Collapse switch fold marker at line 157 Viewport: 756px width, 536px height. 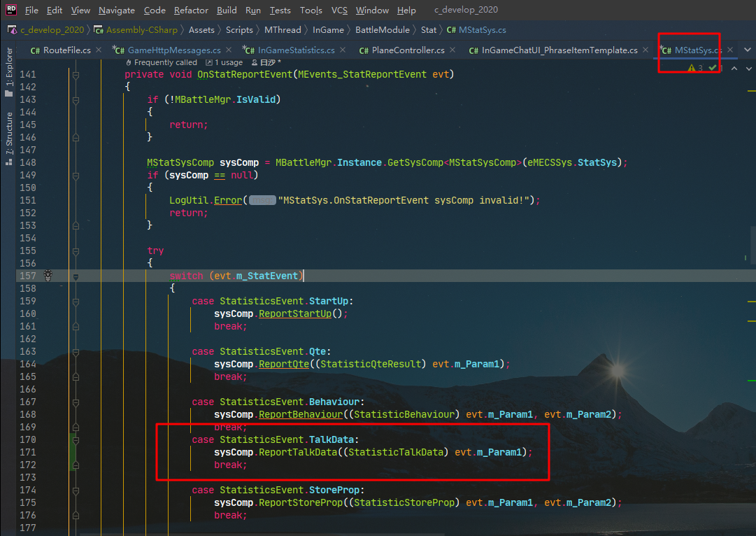(x=76, y=276)
